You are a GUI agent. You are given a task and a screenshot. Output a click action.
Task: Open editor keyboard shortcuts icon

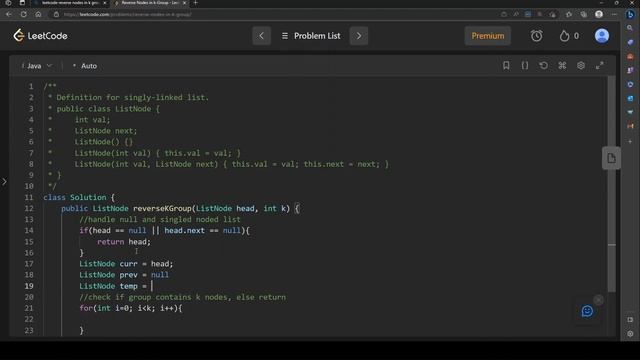click(562, 65)
